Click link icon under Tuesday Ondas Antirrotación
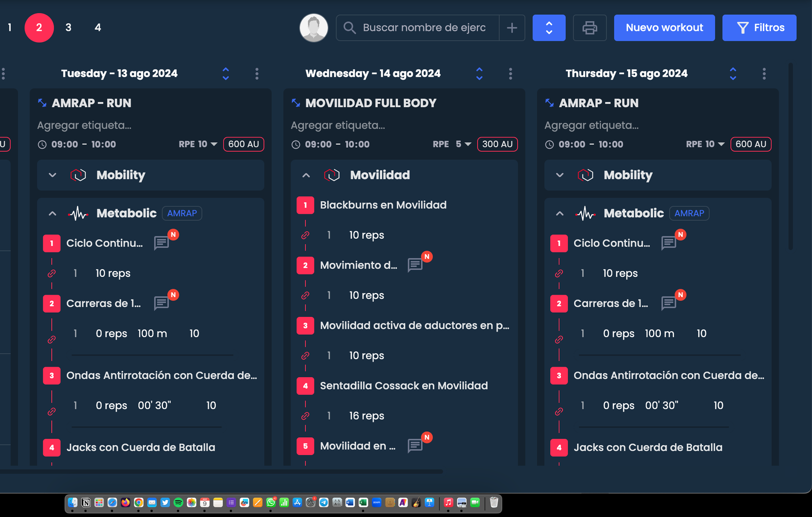This screenshot has width=812, height=517. pyautogui.click(x=51, y=411)
